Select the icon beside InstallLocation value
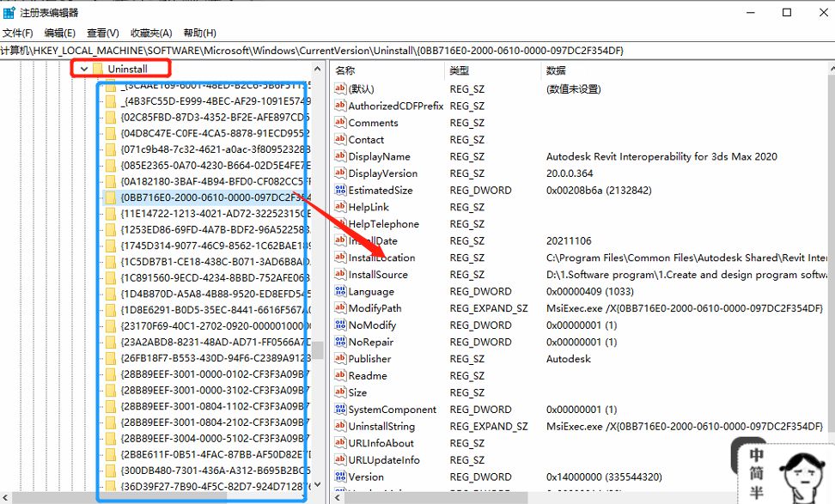 point(340,258)
